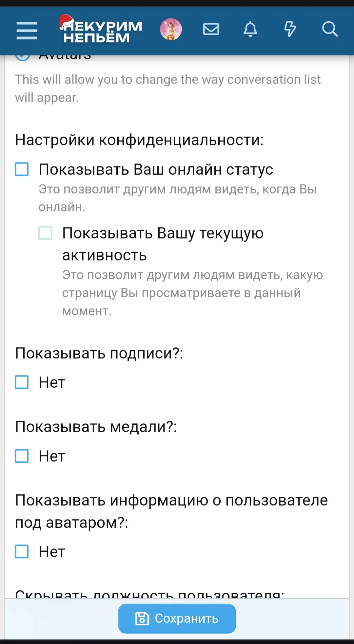Enable the Показывать Ваш онлайн статус checkbox
354x644 pixels.
pyautogui.click(x=22, y=169)
